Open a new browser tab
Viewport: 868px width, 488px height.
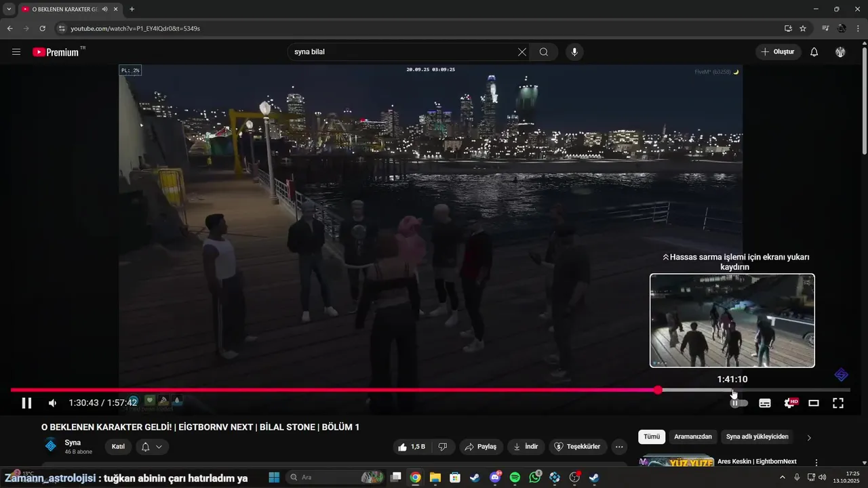pos(132,9)
